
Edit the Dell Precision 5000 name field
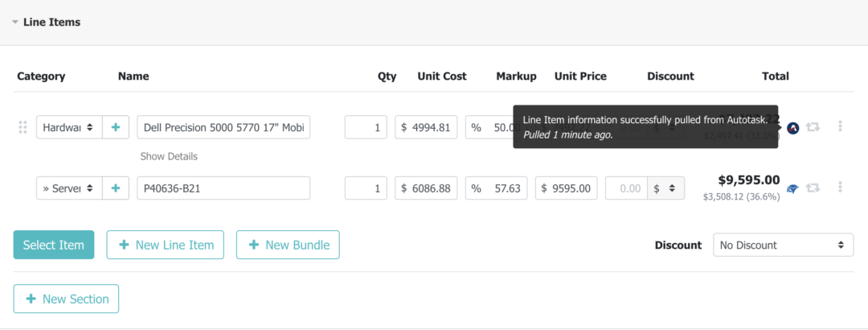coord(223,127)
